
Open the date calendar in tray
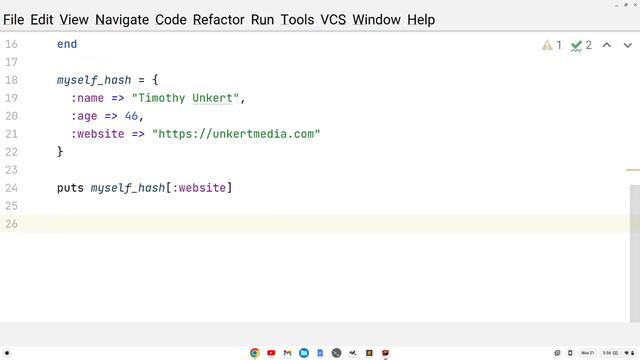587,353
